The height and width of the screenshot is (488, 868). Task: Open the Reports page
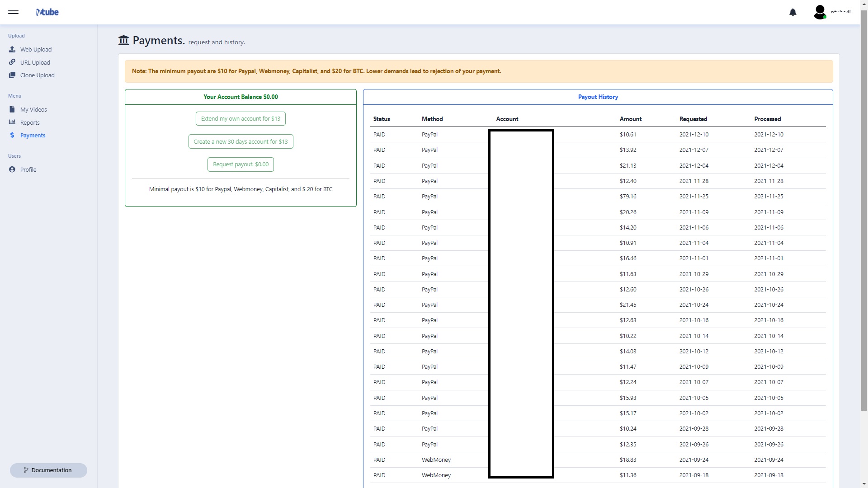click(30, 122)
